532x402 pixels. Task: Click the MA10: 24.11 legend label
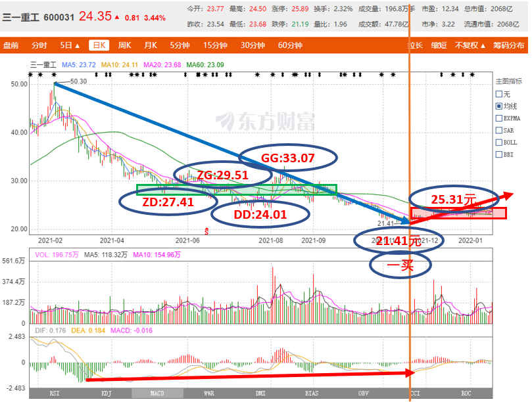coord(120,65)
